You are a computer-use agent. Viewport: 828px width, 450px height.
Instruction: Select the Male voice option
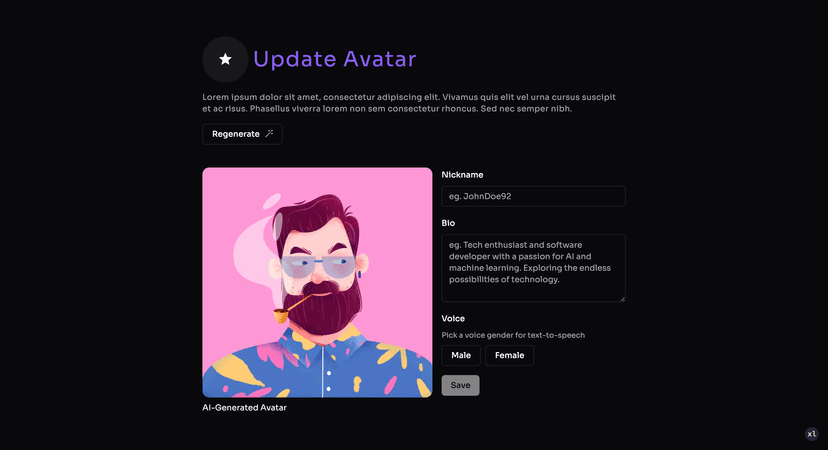click(x=461, y=355)
